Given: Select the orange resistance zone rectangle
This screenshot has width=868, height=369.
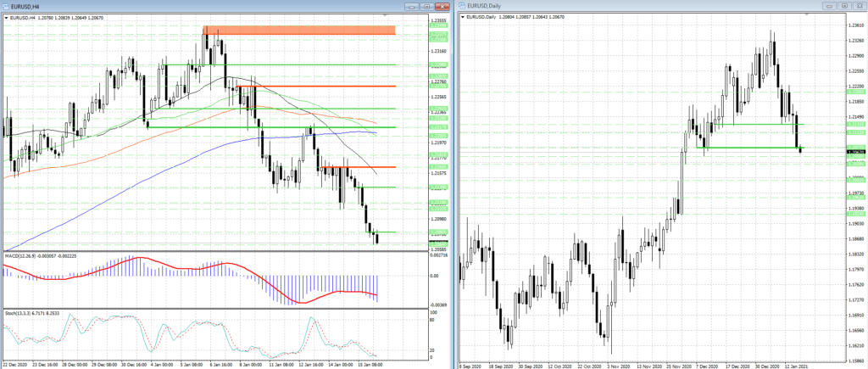Looking at the screenshot, I should pos(298,31).
